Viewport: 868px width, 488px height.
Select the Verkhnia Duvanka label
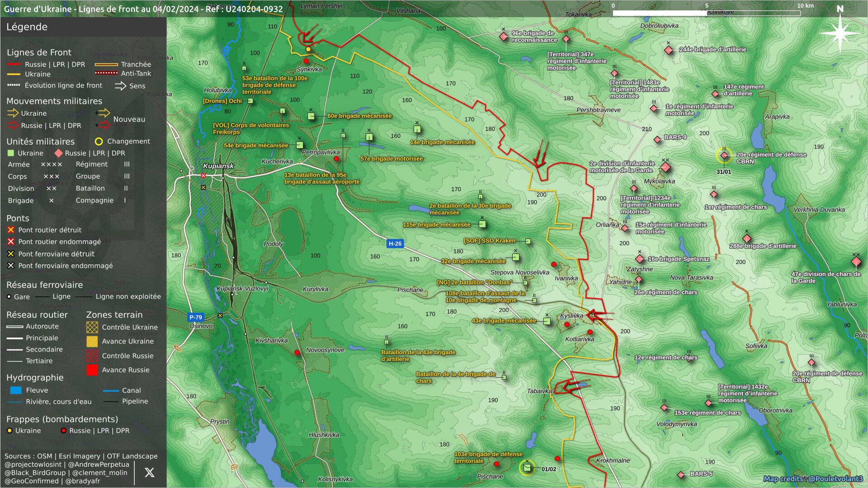point(819,210)
